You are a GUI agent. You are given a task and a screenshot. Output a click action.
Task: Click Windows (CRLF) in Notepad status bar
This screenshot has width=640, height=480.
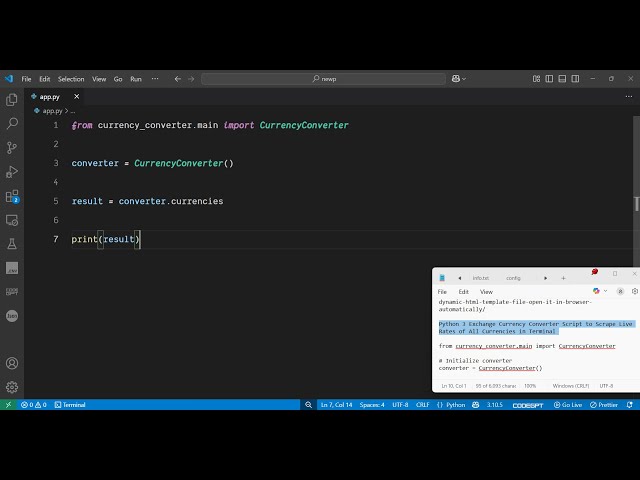pyautogui.click(x=571, y=386)
